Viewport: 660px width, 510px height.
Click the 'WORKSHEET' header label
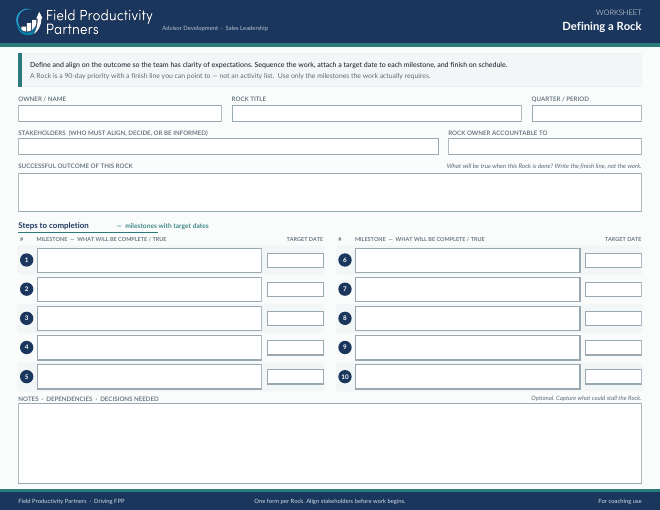click(618, 12)
